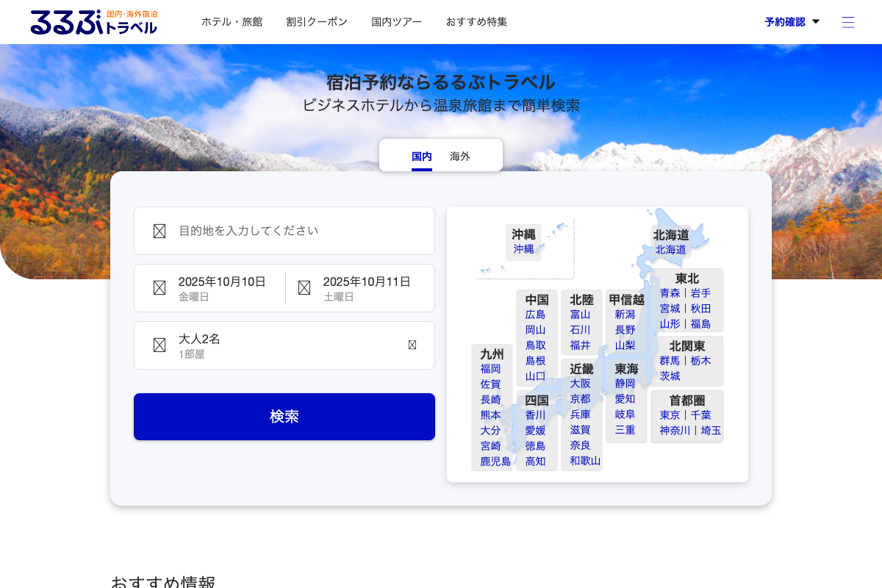Screen dimensions: 882x588
Task: Click the 北海道 prefecture link
Action: 670,250
